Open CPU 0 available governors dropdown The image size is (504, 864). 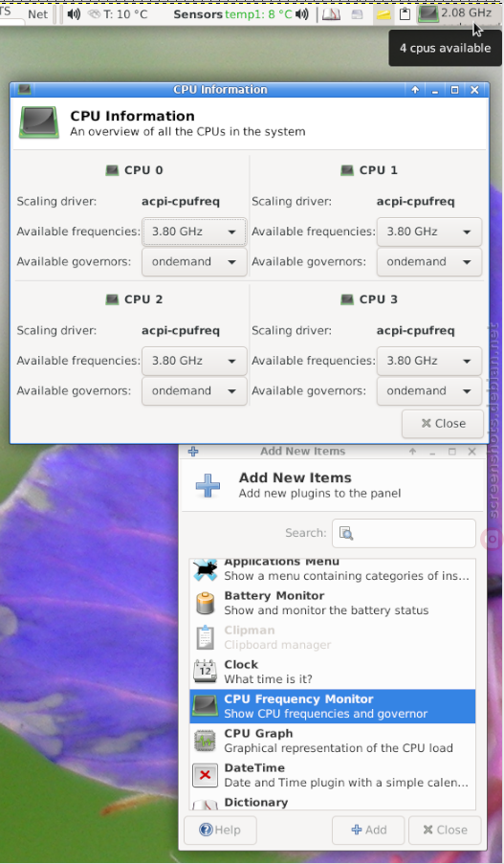coord(194,262)
